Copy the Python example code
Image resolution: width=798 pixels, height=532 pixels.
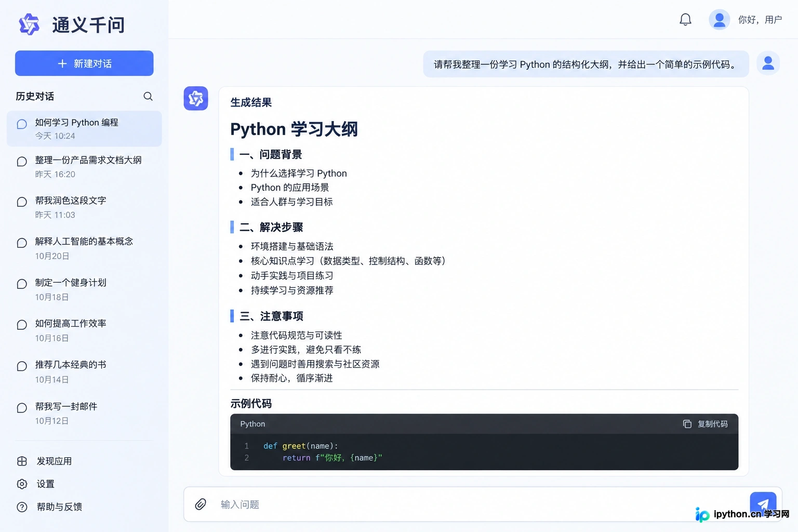tap(705, 424)
